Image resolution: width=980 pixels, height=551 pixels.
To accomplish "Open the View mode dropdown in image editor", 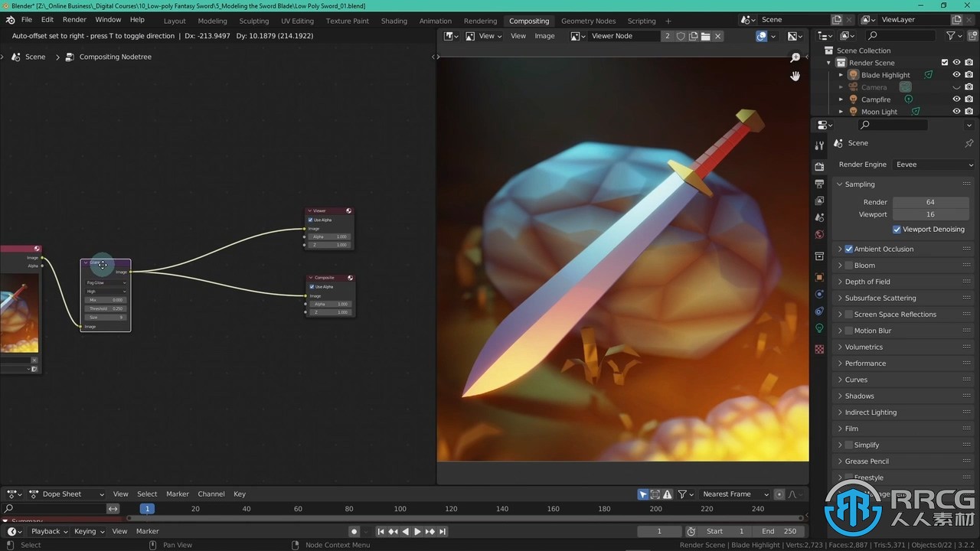I will point(483,36).
